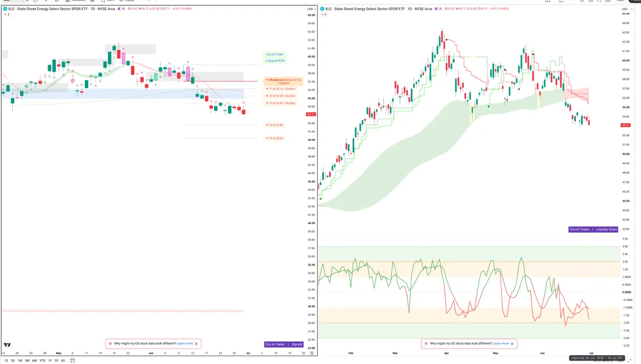
Task: Click T2 at 55.30 Booked label
Action: click(x=280, y=96)
